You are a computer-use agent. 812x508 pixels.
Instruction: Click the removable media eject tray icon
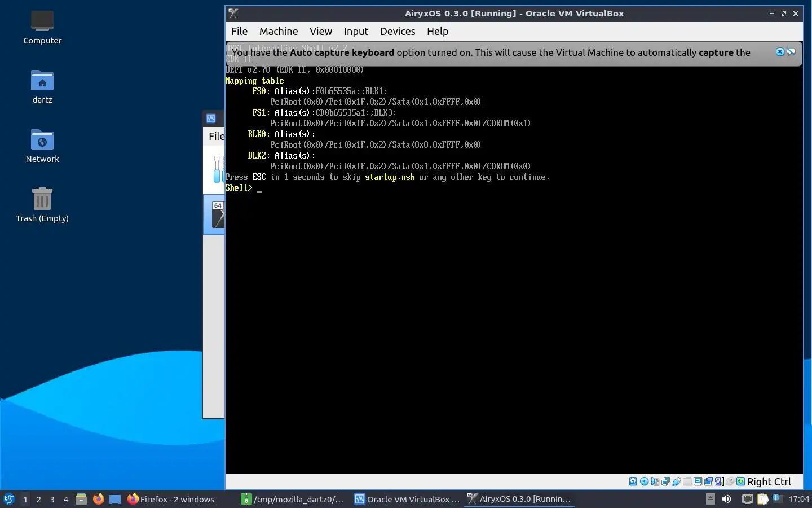(x=710, y=499)
